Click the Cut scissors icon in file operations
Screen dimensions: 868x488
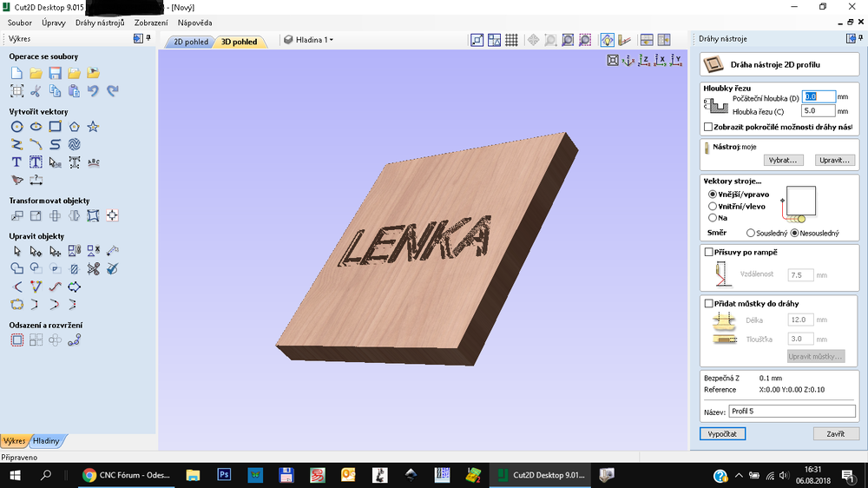point(36,90)
